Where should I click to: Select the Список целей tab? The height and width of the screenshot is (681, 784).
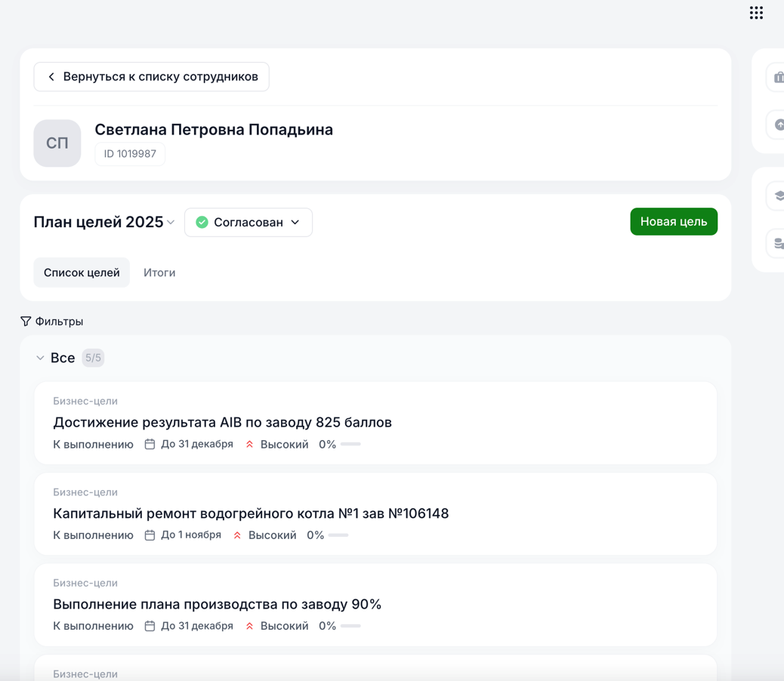click(82, 273)
